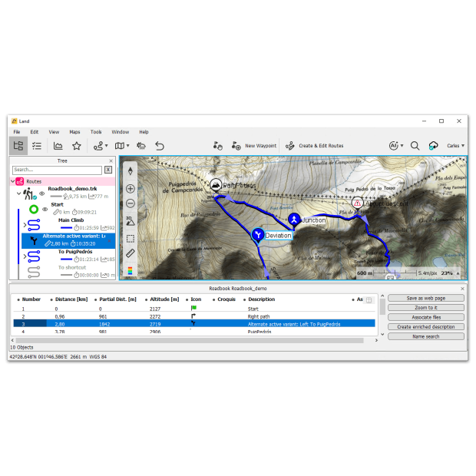476x476 pixels.
Task: Open the Maps menu
Action: tap(74, 132)
